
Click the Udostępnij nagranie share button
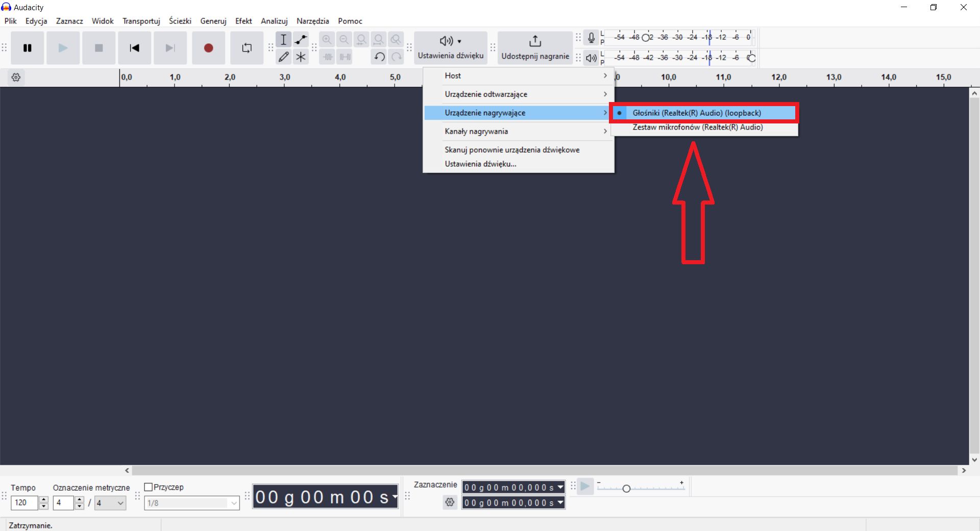pyautogui.click(x=535, y=48)
